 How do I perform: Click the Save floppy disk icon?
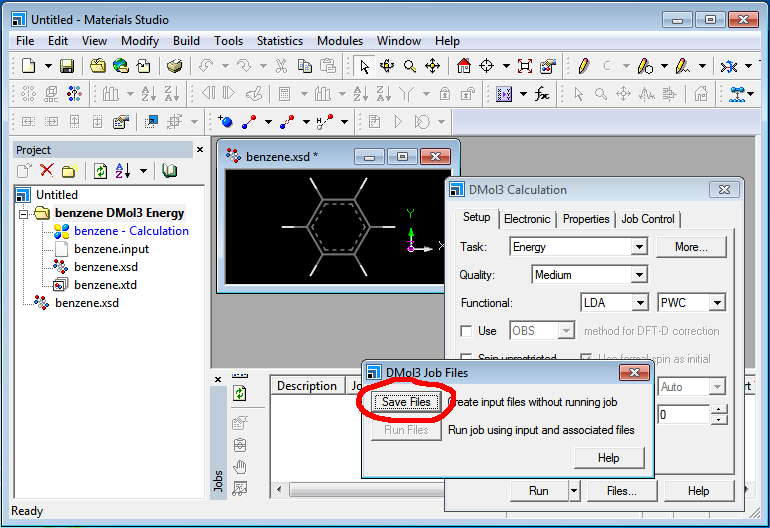click(67, 65)
